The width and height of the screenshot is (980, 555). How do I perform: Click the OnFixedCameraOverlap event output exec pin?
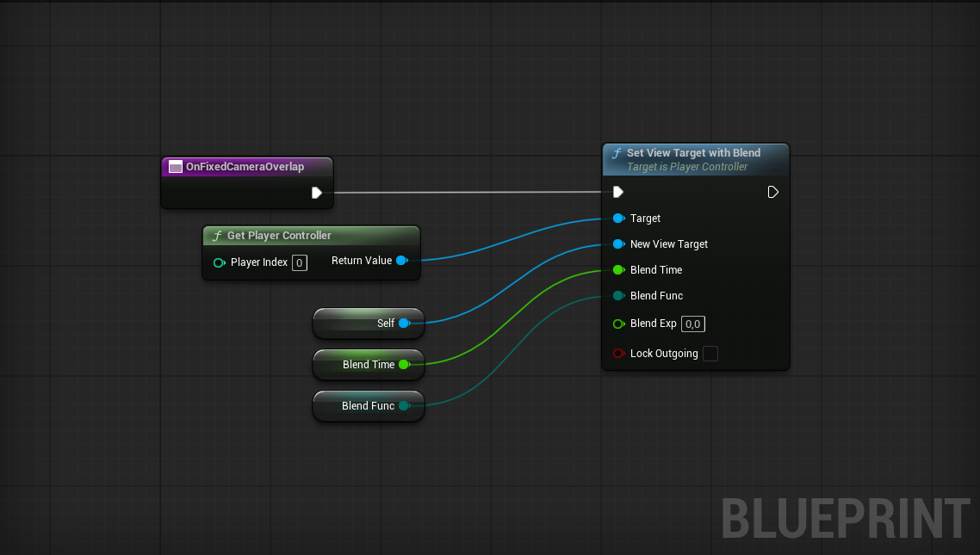(x=317, y=193)
